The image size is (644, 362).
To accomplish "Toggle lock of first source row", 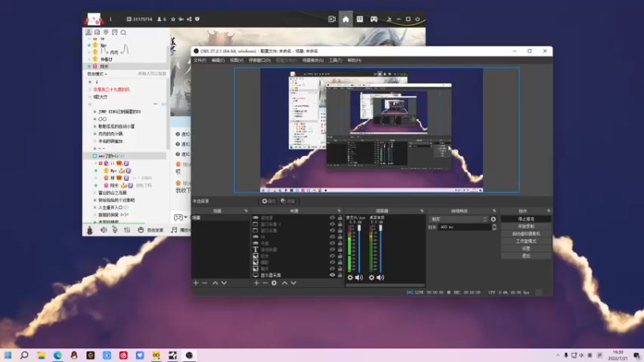I will click(340, 217).
